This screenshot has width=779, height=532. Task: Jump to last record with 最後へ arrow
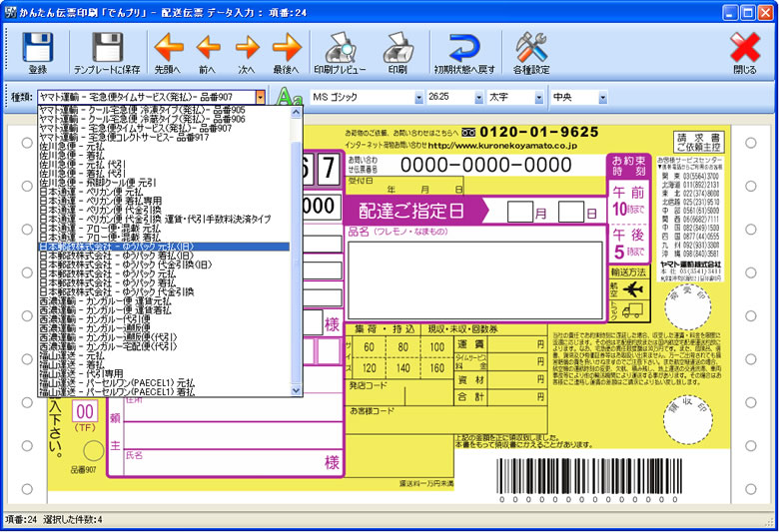click(287, 48)
